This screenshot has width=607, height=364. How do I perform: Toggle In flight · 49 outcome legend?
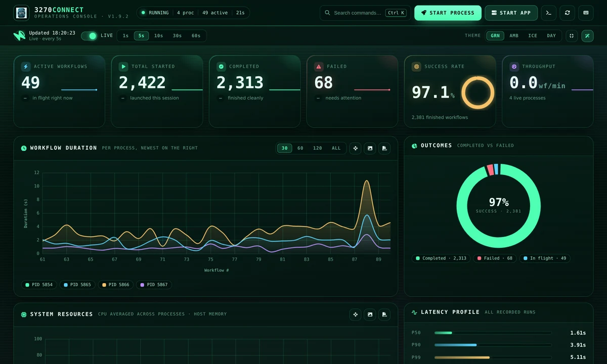click(x=545, y=258)
